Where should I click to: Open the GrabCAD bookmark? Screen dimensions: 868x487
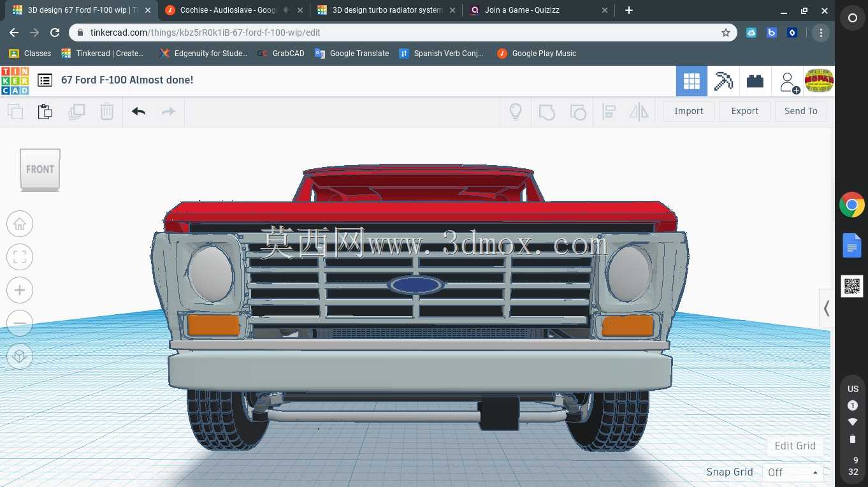click(x=281, y=54)
